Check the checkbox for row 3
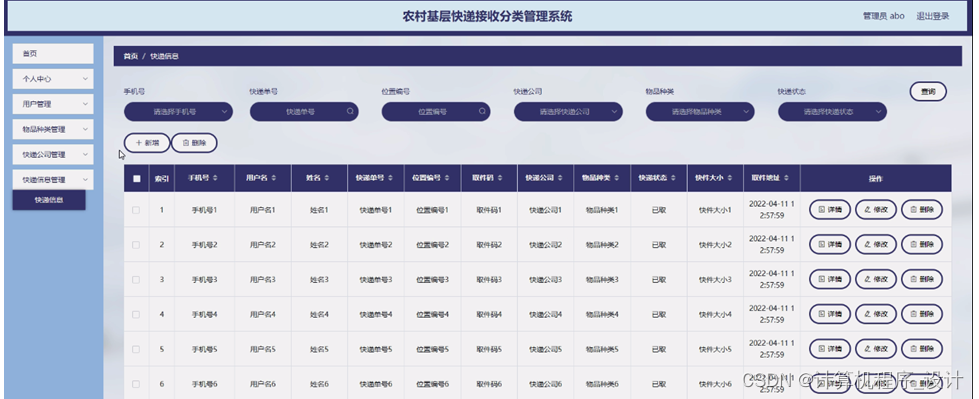 (x=136, y=280)
